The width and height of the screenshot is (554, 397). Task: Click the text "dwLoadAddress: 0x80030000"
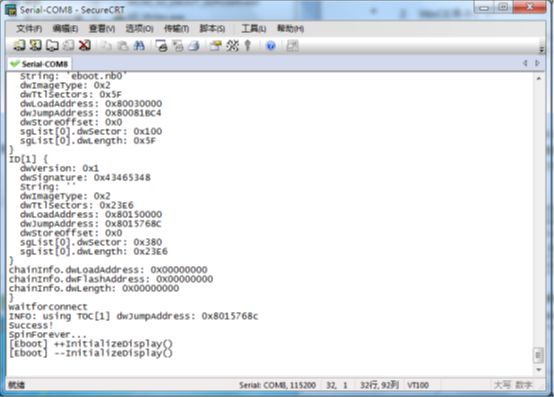91,103
